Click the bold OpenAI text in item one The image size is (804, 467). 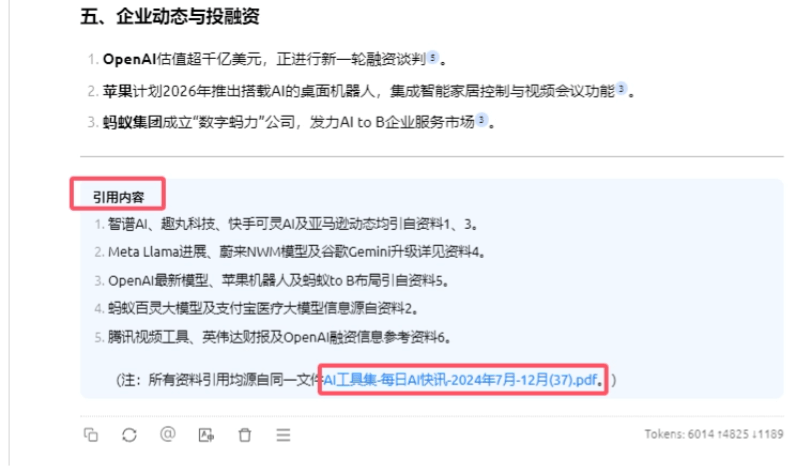(129, 59)
